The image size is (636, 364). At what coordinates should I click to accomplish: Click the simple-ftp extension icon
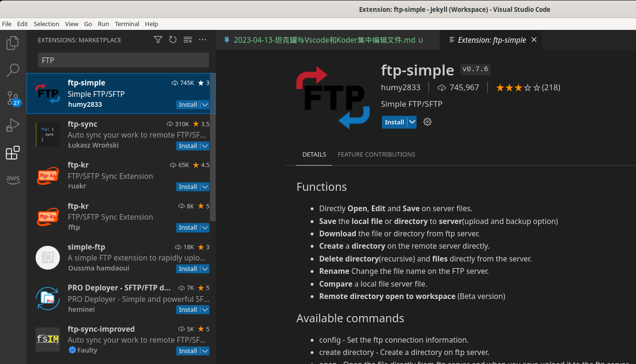coord(47,258)
